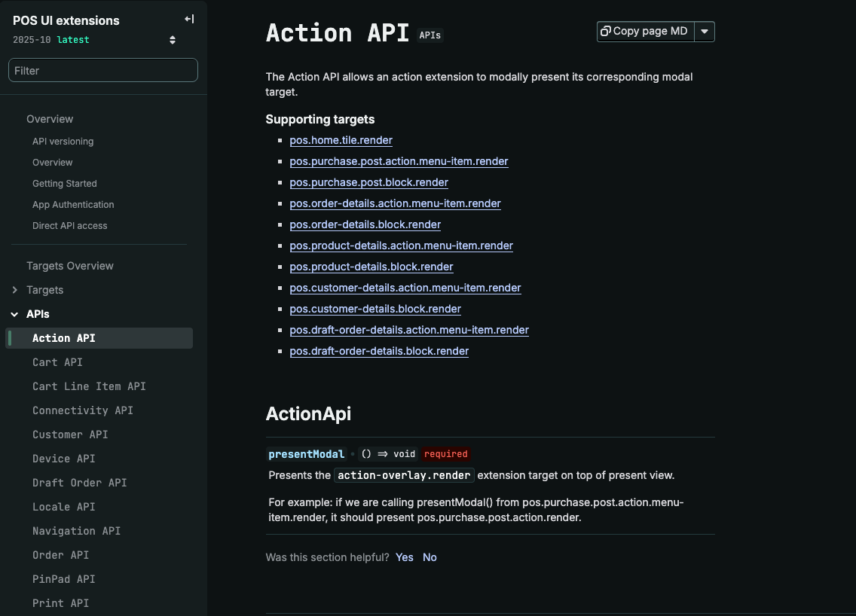Mark section helpful with Yes
The height and width of the screenshot is (616, 856).
tap(405, 557)
